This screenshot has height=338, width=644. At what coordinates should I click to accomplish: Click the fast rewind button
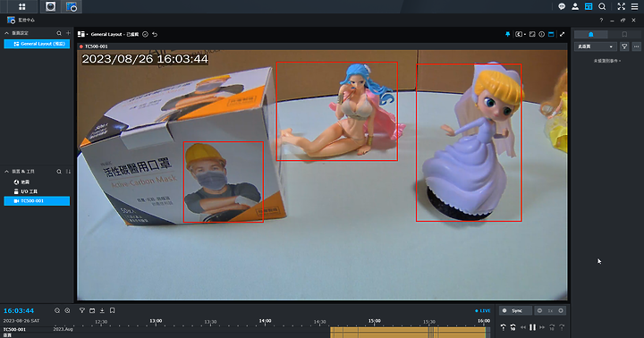(523, 327)
